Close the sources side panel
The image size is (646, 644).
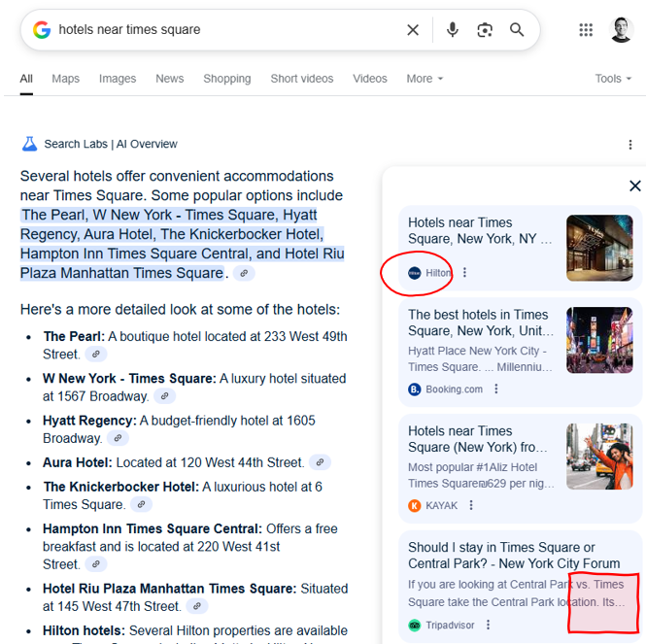pyautogui.click(x=635, y=186)
